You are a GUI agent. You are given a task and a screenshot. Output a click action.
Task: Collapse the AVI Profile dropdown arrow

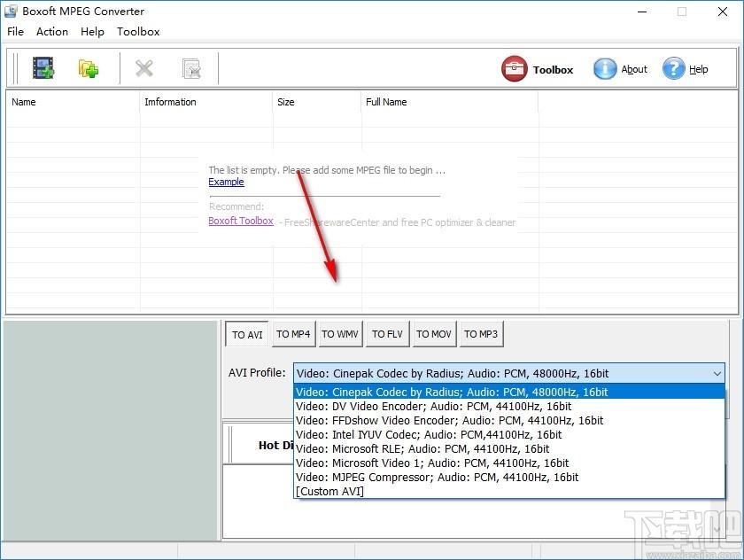click(717, 374)
